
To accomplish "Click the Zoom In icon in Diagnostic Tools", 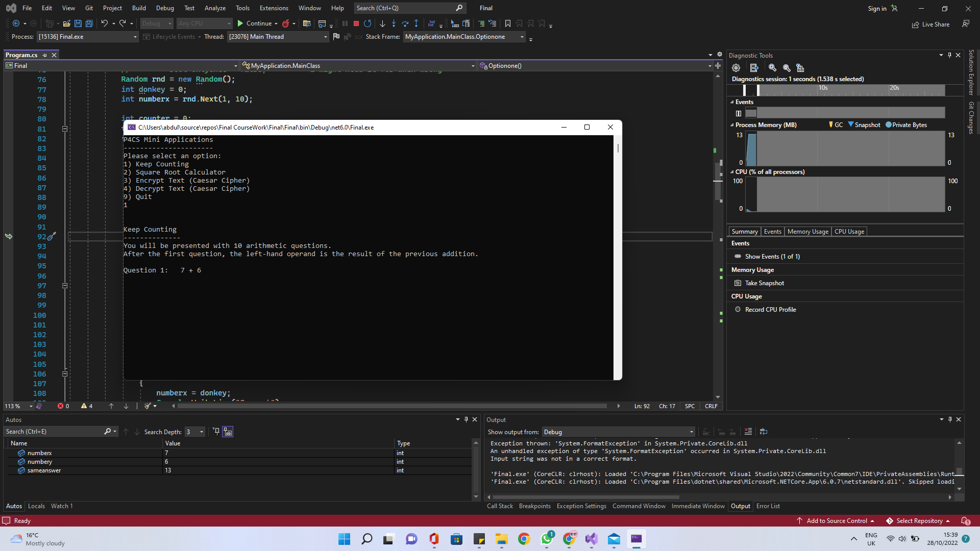I will coord(772,68).
